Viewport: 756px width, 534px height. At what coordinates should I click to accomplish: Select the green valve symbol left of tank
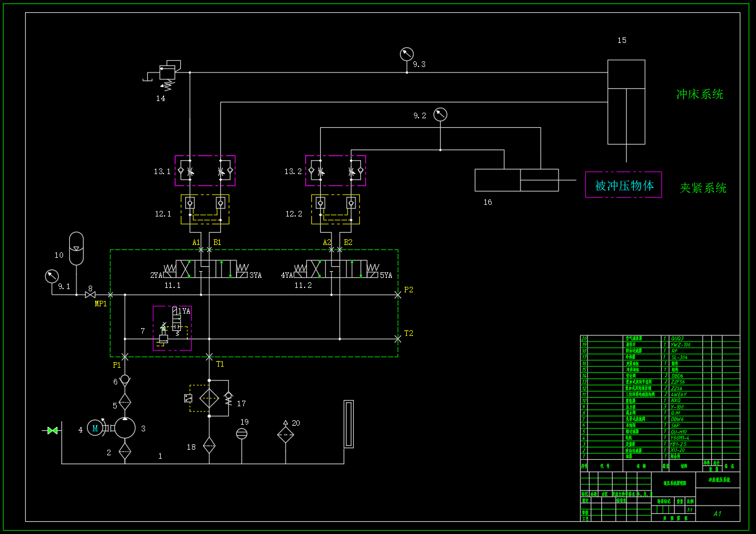point(52,430)
